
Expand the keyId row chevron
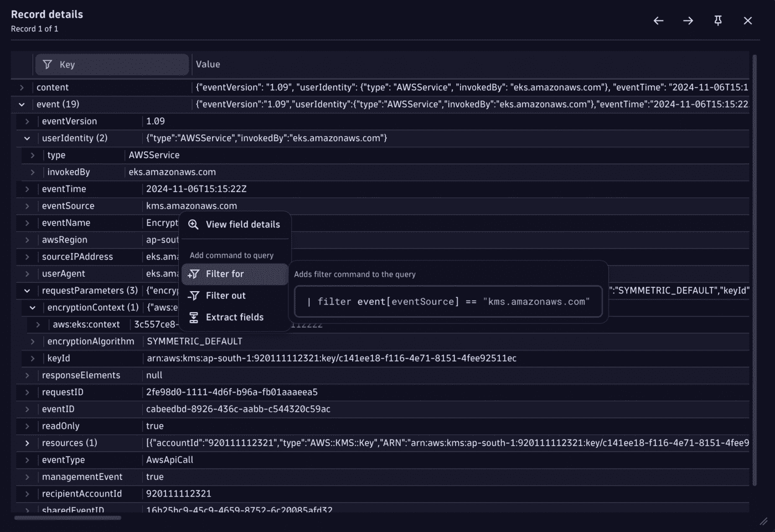click(x=33, y=358)
